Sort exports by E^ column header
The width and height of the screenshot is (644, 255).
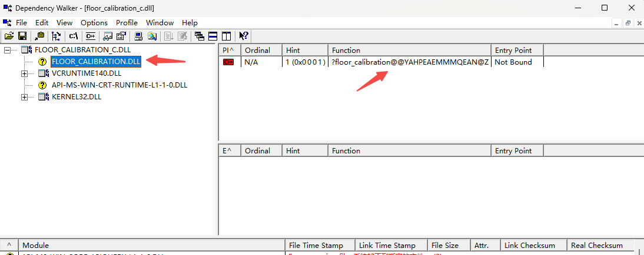coord(230,151)
